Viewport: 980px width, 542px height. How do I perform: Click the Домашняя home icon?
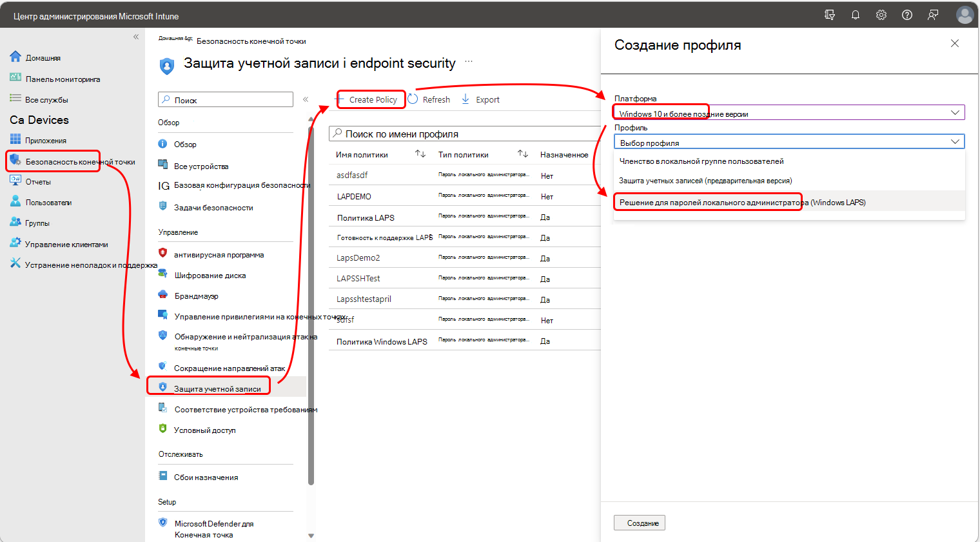(x=15, y=57)
